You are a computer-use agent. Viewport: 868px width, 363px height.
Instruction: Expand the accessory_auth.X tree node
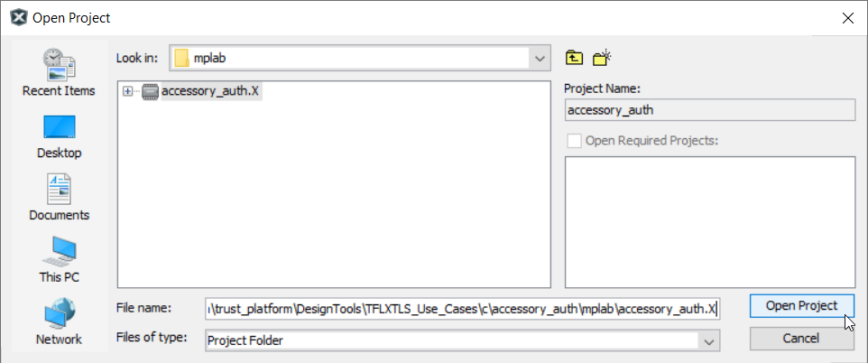click(x=128, y=91)
